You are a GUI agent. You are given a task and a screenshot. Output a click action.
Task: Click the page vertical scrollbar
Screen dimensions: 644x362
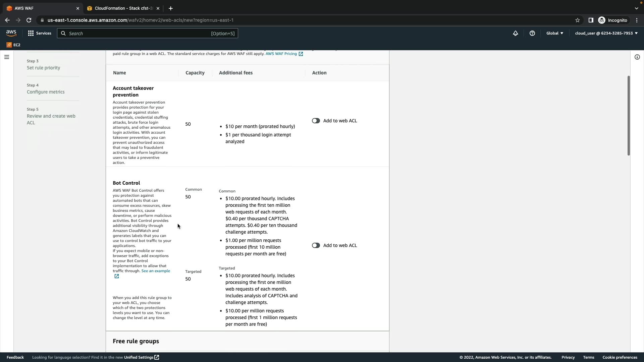pos(629,116)
